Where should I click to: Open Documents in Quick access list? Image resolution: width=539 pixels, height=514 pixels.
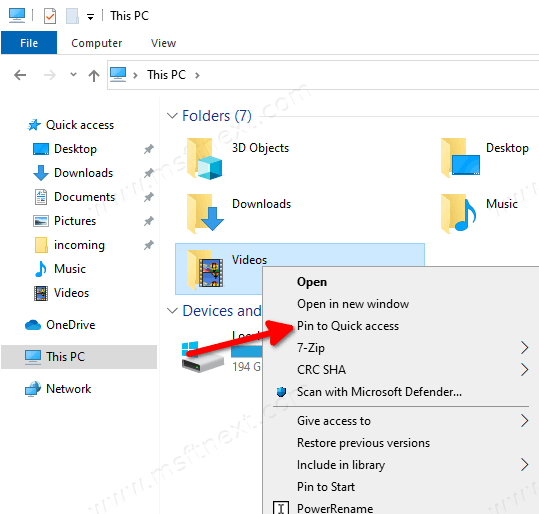click(x=85, y=197)
